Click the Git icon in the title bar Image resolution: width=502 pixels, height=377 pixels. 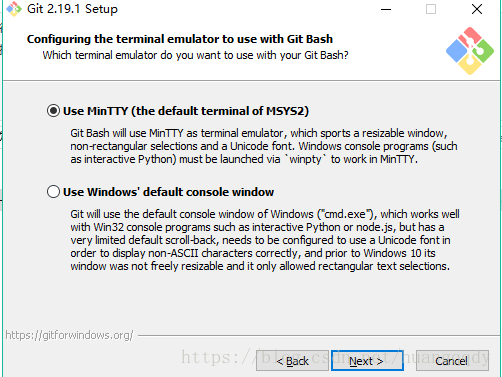point(14,9)
